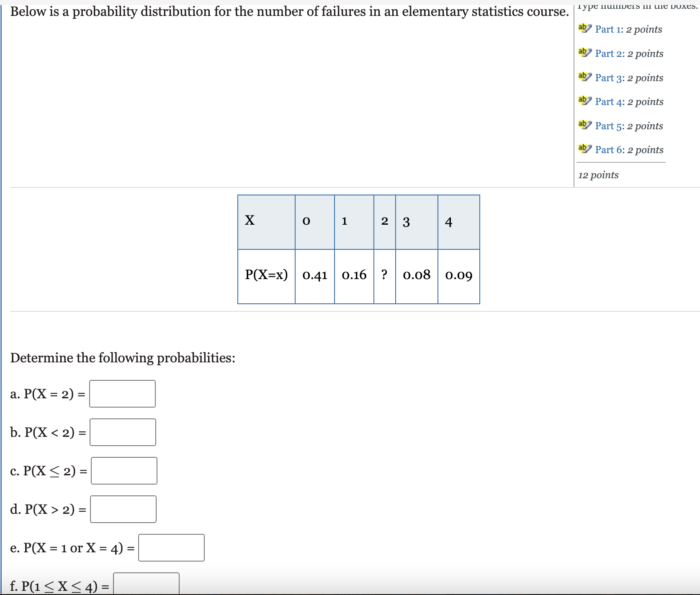Open the Part 3: 2 points link
700x595 pixels.
pos(629,77)
